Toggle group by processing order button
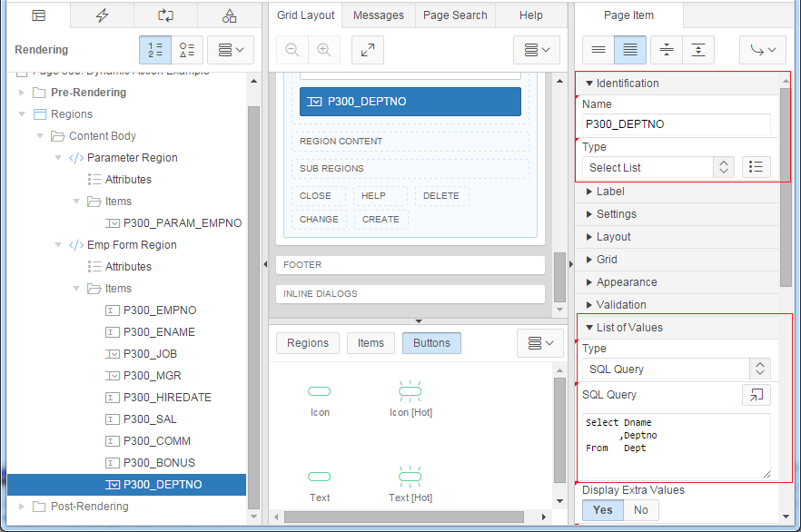 155,50
